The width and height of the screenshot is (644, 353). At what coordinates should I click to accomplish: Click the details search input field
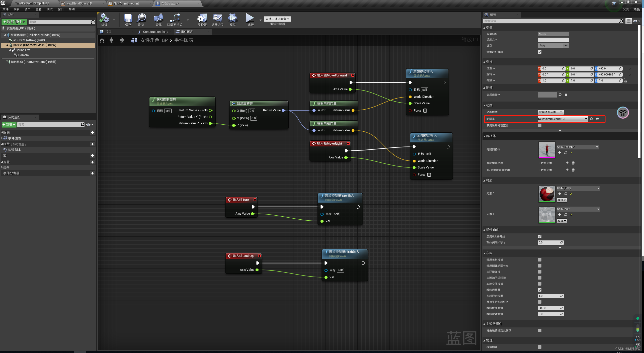pyautogui.click(x=551, y=21)
